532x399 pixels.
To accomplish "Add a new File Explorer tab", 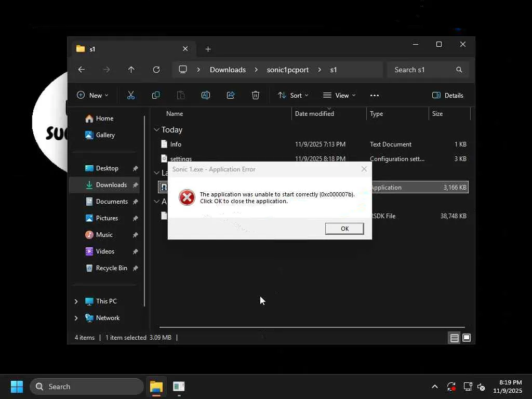I will pyautogui.click(x=208, y=49).
